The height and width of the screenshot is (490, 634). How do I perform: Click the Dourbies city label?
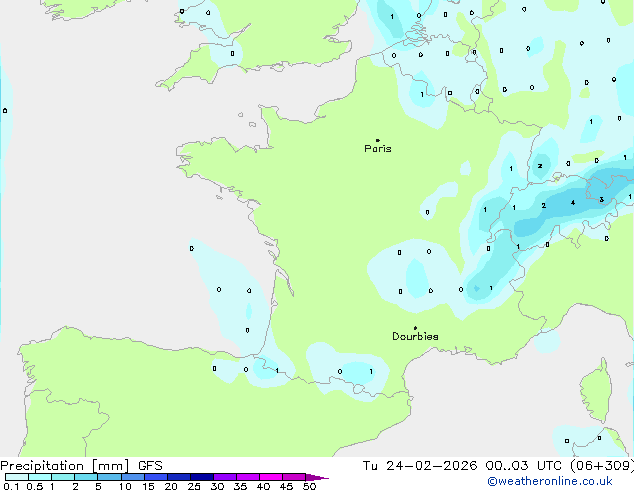coord(415,336)
